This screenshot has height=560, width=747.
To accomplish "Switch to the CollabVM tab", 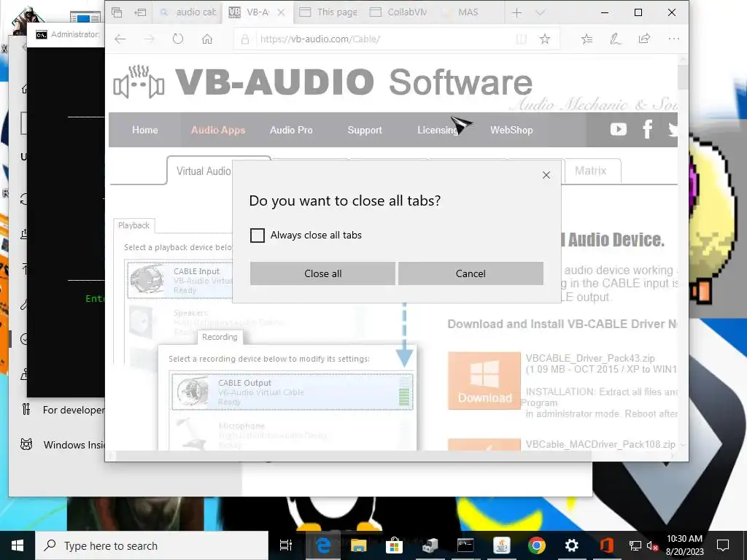I will [x=399, y=12].
